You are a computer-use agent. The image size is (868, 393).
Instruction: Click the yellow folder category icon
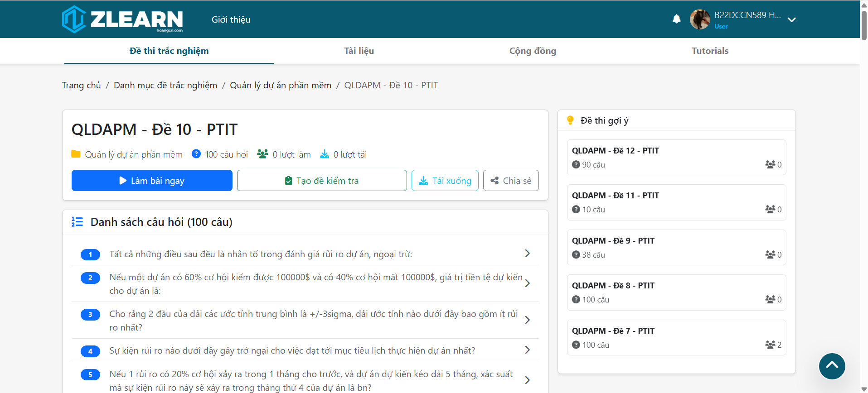point(76,154)
